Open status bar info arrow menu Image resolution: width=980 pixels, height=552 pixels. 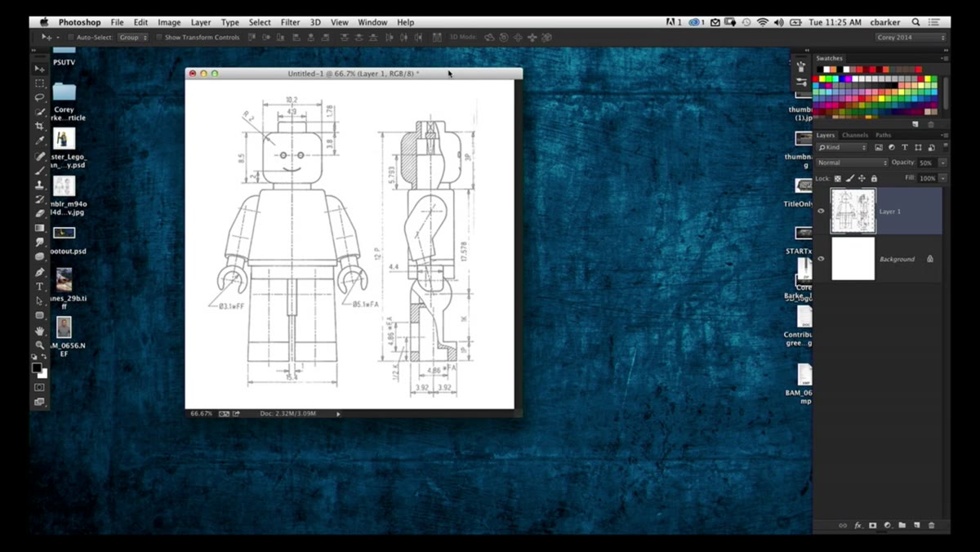pos(338,414)
